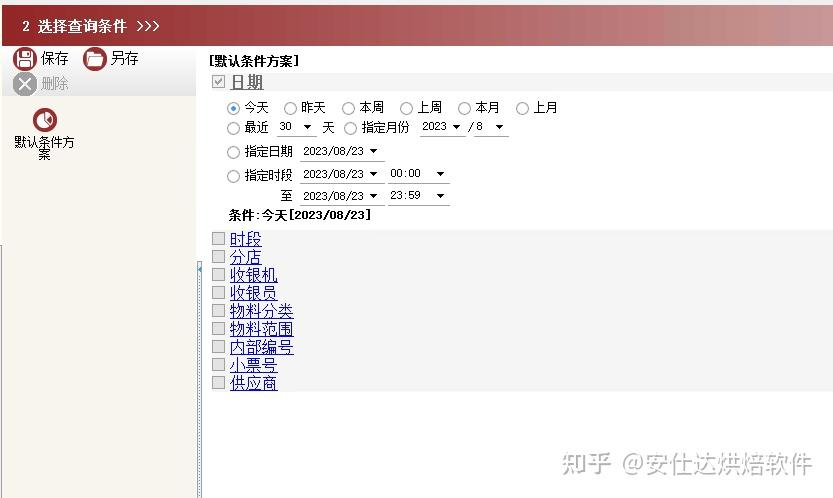Select the 本周 radio button
The height and width of the screenshot is (498, 833).
click(x=348, y=108)
